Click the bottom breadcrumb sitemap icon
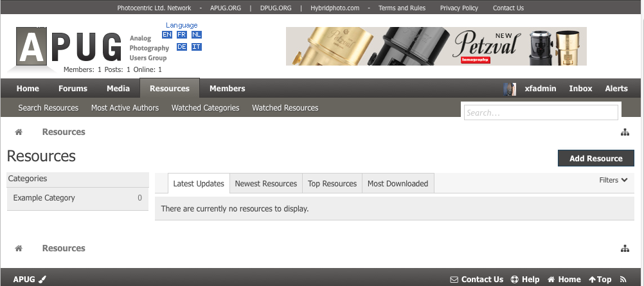 625,249
